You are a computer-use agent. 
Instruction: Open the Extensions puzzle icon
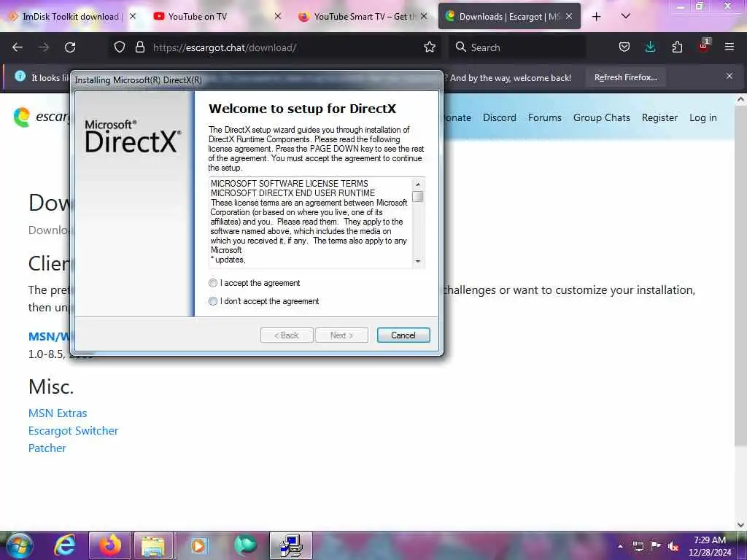[x=677, y=47]
